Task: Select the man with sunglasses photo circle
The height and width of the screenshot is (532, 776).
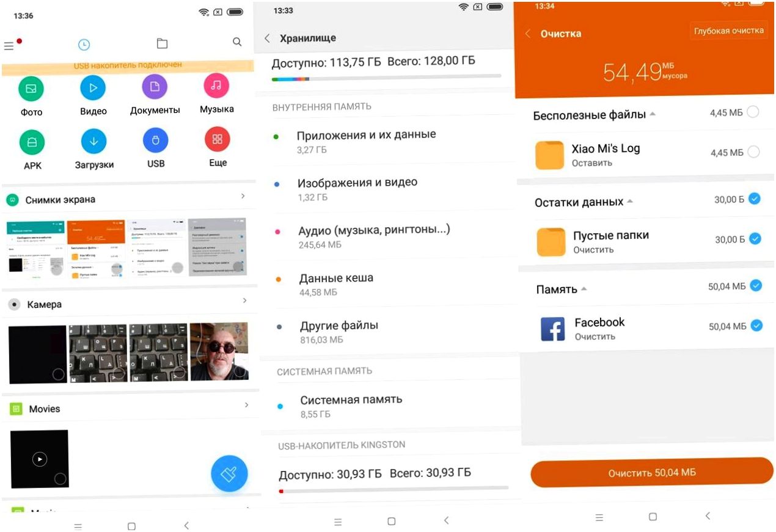Action: [x=240, y=371]
